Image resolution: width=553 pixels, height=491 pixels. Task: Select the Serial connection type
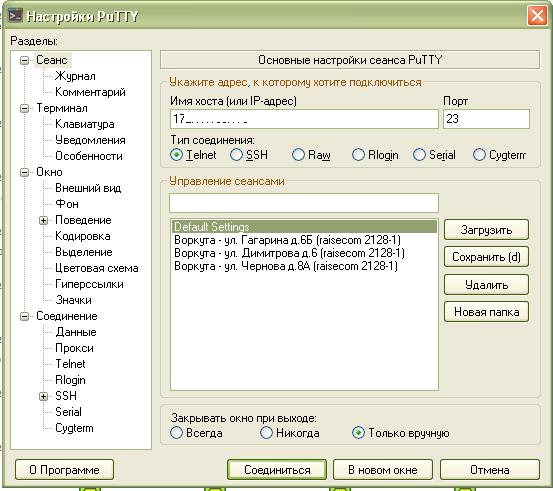pos(419,155)
